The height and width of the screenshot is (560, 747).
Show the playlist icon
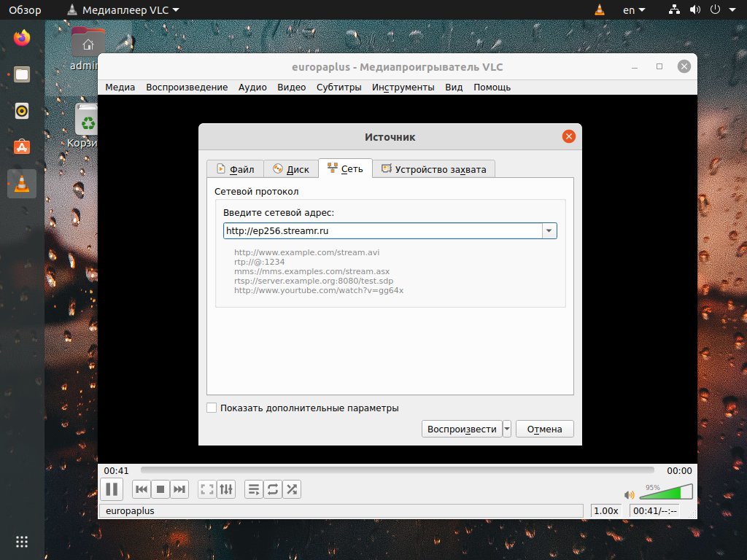pyautogui.click(x=253, y=489)
